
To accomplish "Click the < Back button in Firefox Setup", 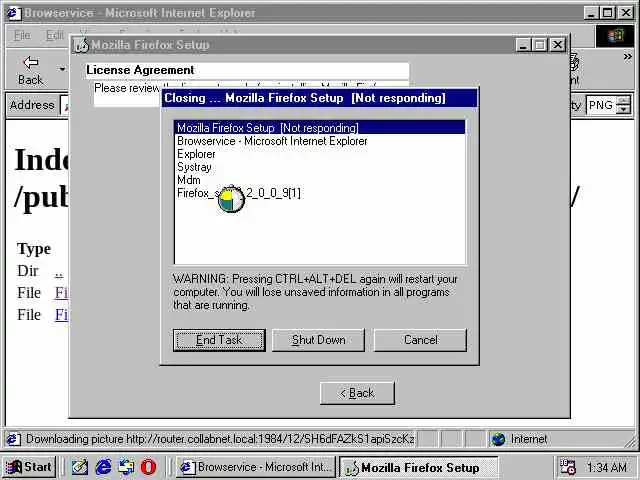I will (x=357, y=393).
